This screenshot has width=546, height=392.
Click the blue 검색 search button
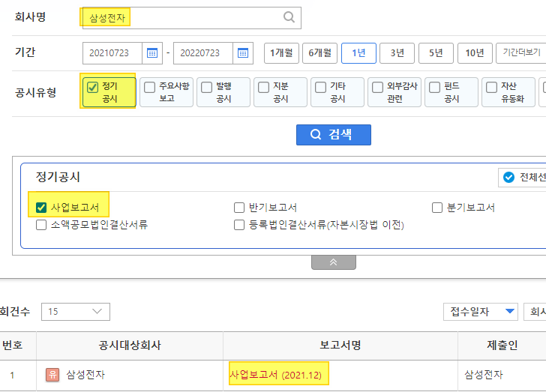coord(334,135)
